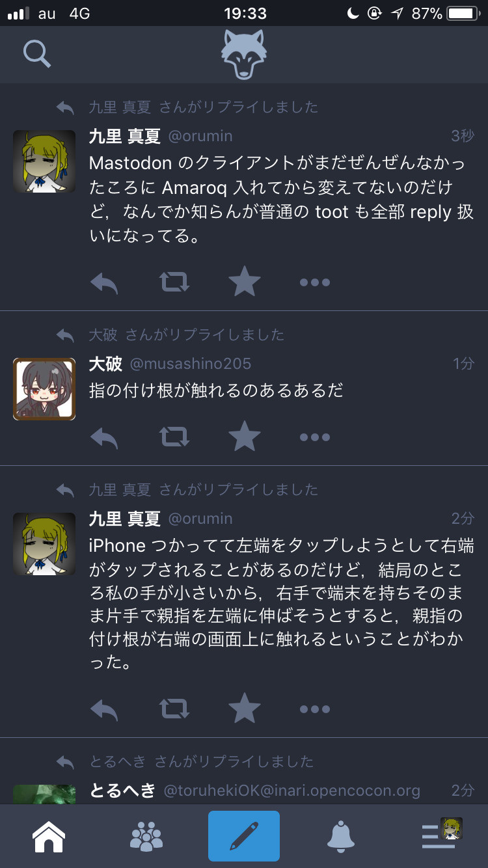Image resolution: width=488 pixels, height=868 pixels.
Task: Favorite the Mastodon クライアント post
Action: click(x=245, y=282)
